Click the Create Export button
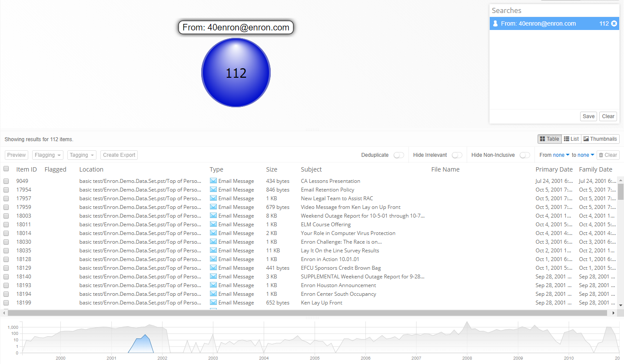Image resolution: width=624 pixels, height=364 pixels. pyautogui.click(x=119, y=155)
